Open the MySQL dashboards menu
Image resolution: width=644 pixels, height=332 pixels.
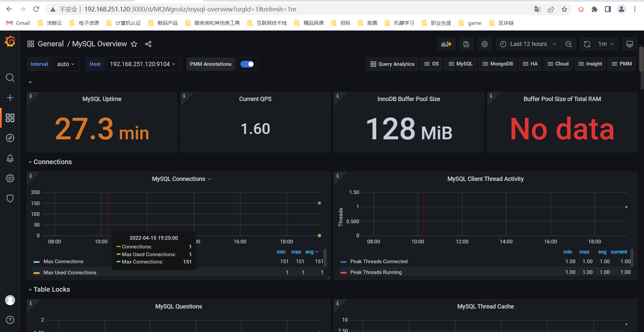click(461, 64)
